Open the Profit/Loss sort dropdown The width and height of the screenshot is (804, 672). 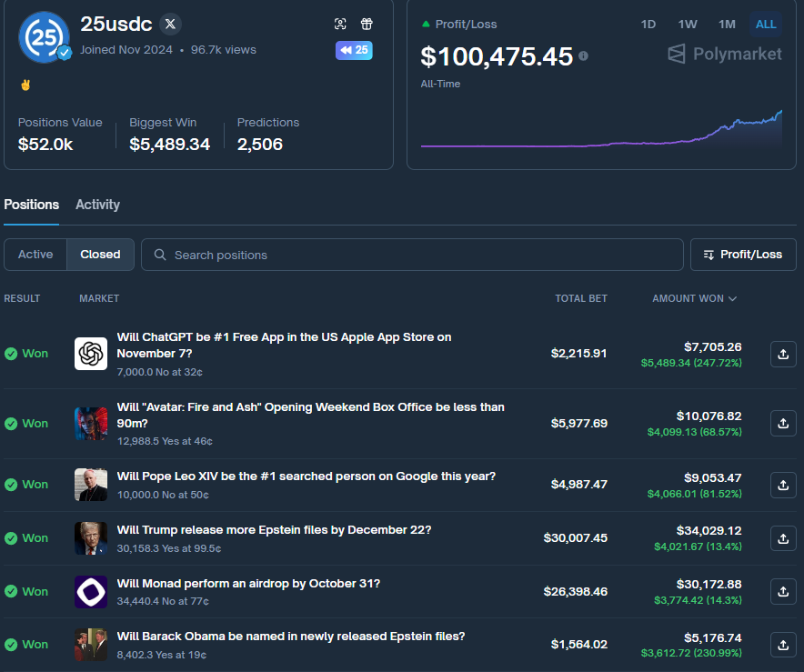743,255
